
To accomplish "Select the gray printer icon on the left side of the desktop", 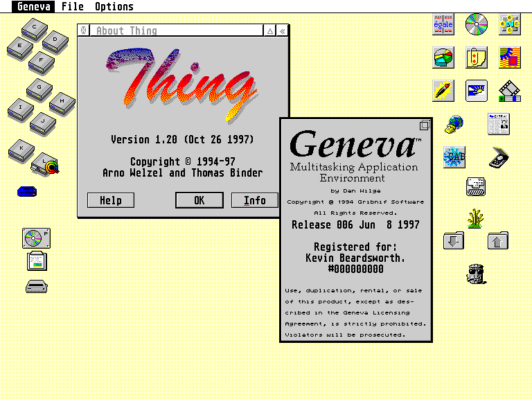I will [37, 286].
